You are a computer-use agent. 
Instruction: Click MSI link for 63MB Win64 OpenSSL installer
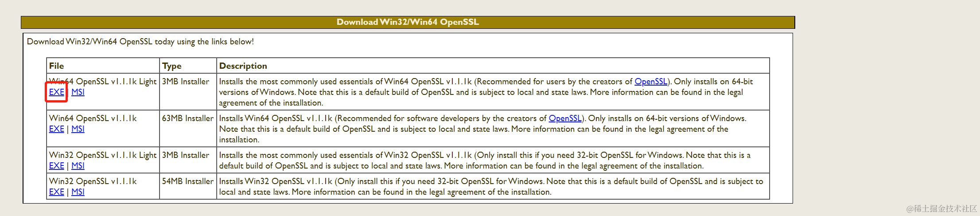[x=78, y=129]
